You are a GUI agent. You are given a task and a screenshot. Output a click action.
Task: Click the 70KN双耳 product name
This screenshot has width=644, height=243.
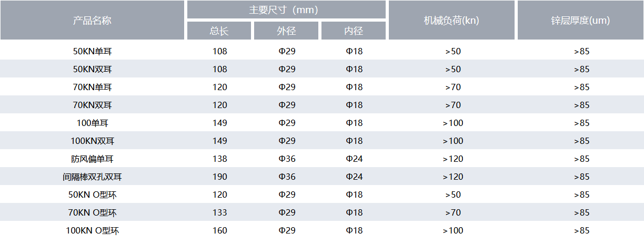[x=92, y=105]
